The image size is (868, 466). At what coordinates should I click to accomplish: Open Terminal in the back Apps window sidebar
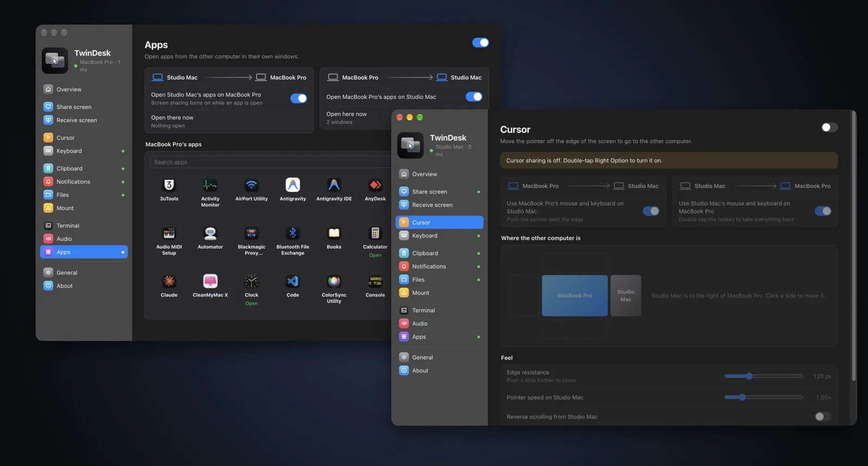coord(84,226)
